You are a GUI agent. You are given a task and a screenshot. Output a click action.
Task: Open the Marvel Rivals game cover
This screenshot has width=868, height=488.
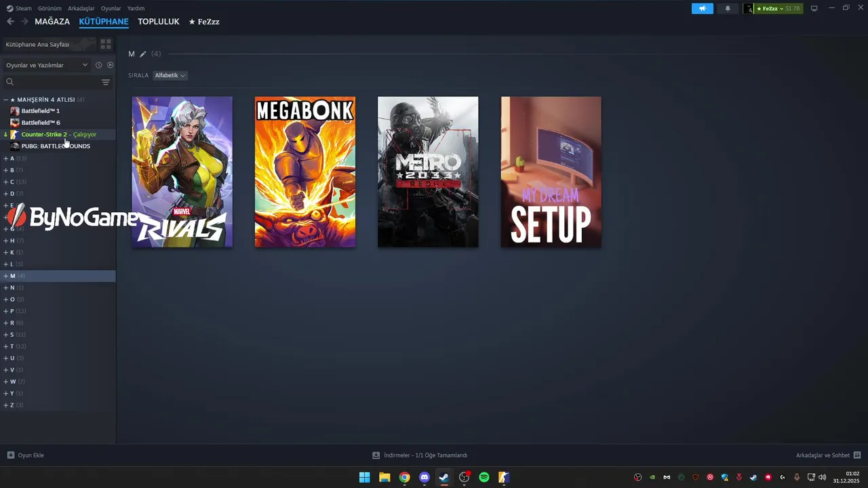(182, 172)
